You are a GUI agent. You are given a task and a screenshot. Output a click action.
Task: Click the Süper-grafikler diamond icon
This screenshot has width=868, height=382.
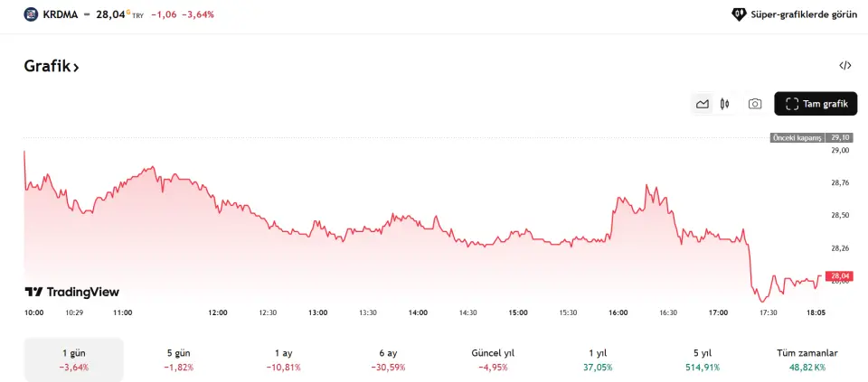click(x=738, y=14)
